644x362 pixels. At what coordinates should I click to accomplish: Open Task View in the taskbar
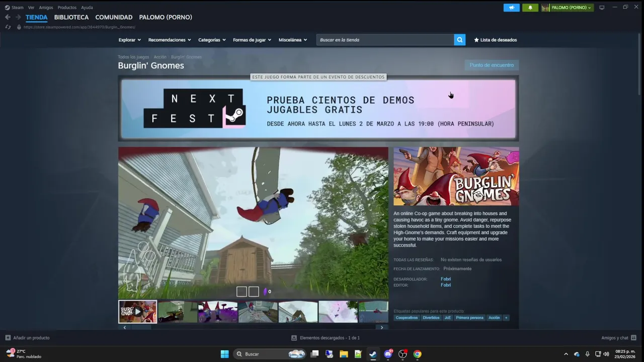pyautogui.click(x=314, y=354)
